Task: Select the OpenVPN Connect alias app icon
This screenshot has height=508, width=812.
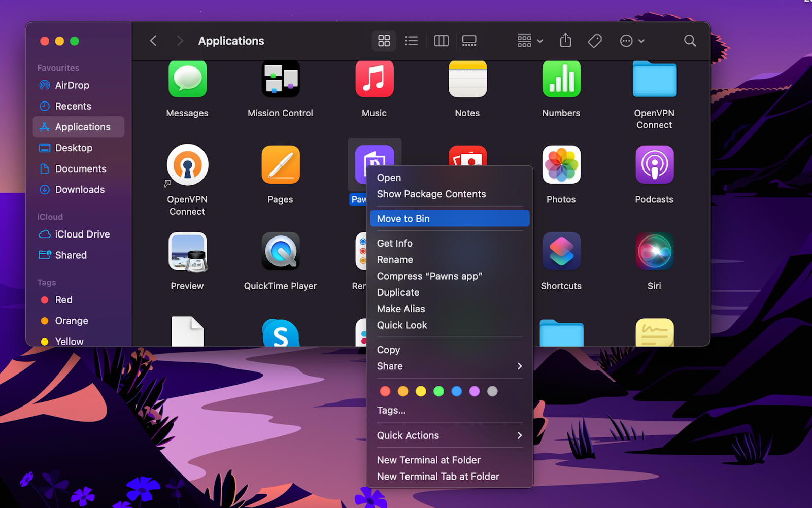Action: [187, 165]
